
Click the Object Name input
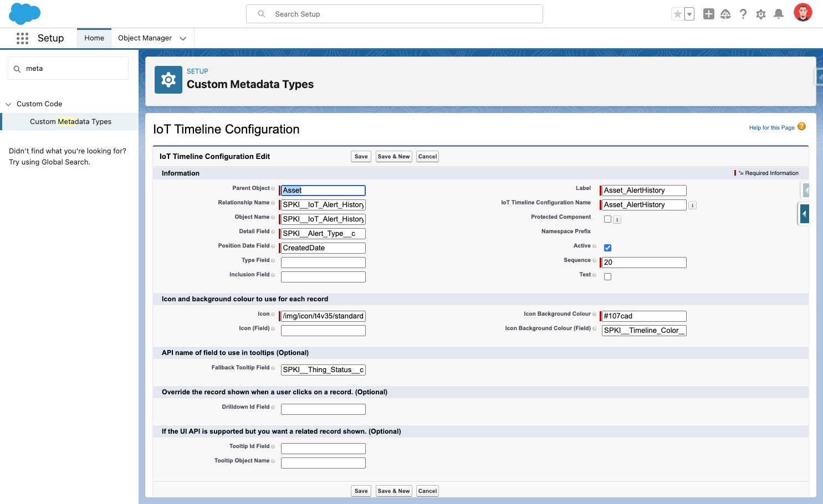(323, 219)
